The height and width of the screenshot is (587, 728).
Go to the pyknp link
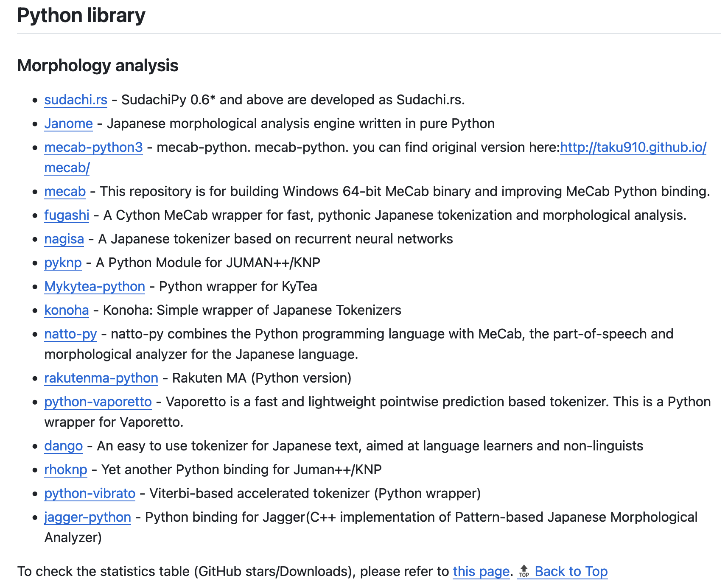pyautogui.click(x=63, y=263)
